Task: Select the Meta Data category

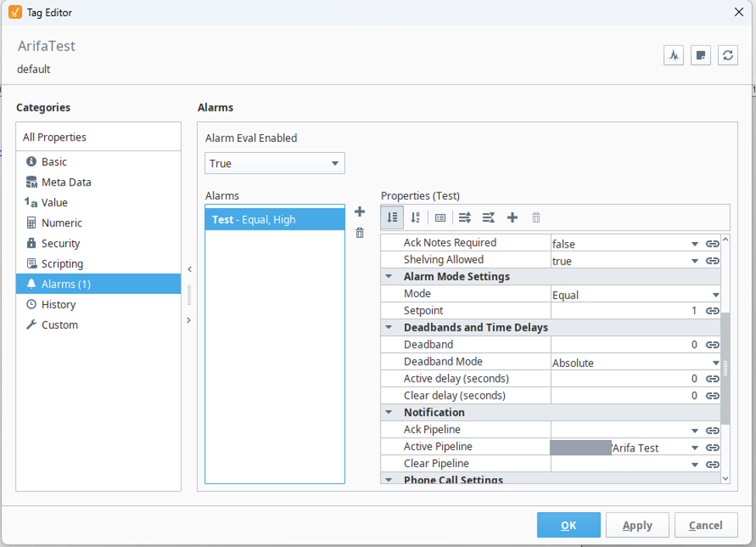Action: click(98, 182)
